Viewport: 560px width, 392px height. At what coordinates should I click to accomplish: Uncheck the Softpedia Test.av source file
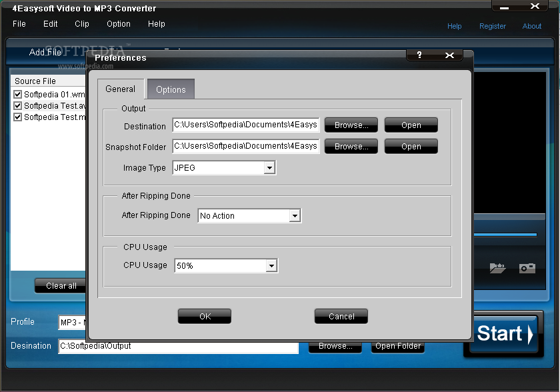click(17, 106)
